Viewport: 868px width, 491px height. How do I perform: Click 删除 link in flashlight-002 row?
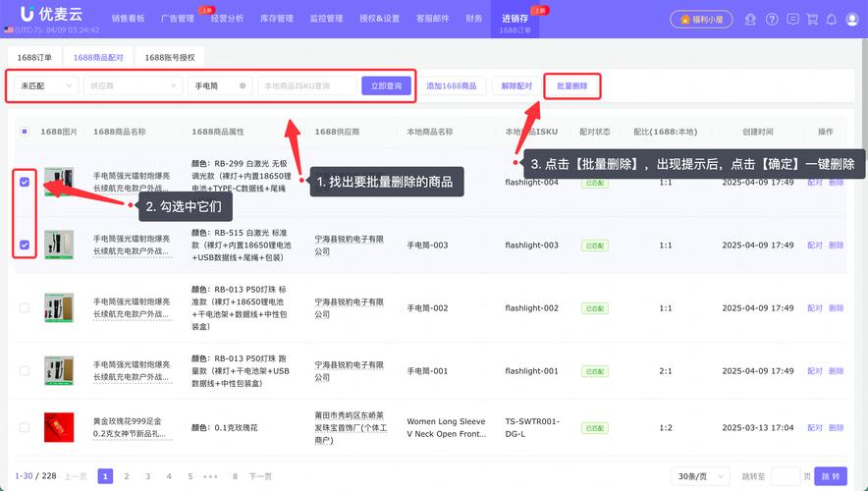(x=836, y=308)
